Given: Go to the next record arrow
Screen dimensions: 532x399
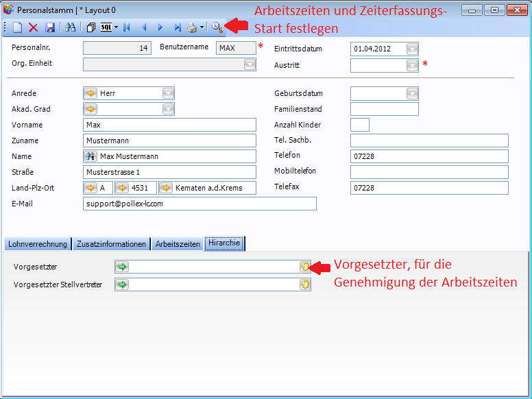Looking at the screenshot, I should pos(160,27).
